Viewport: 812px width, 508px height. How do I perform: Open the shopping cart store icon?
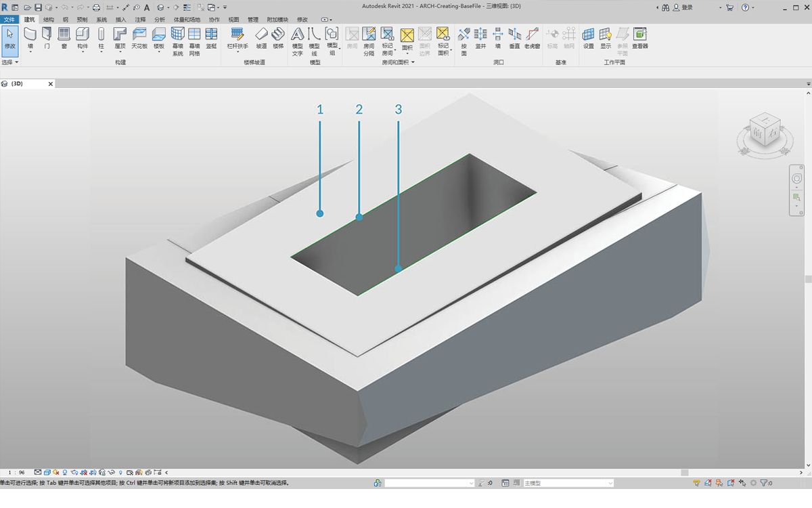point(729,7)
